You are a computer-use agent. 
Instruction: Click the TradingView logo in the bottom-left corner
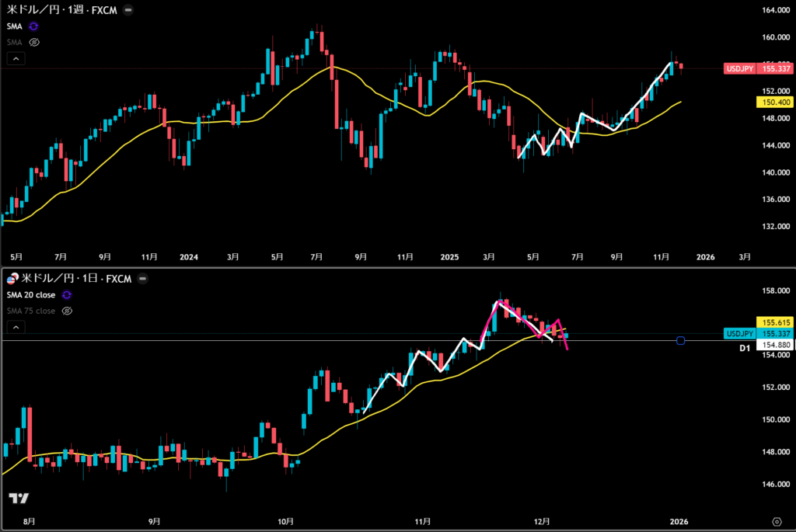pos(18,499)
